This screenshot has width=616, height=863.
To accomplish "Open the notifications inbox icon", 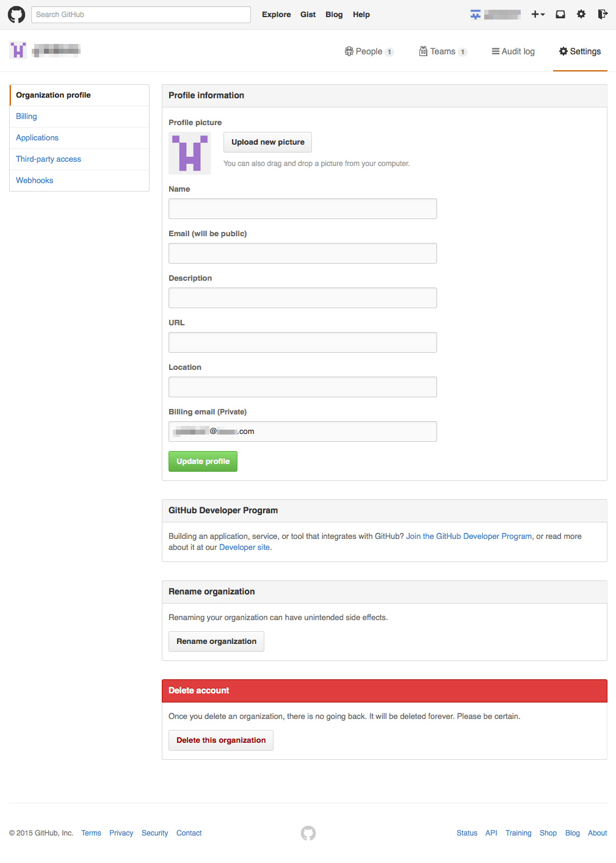I will [x=560, y=15].
